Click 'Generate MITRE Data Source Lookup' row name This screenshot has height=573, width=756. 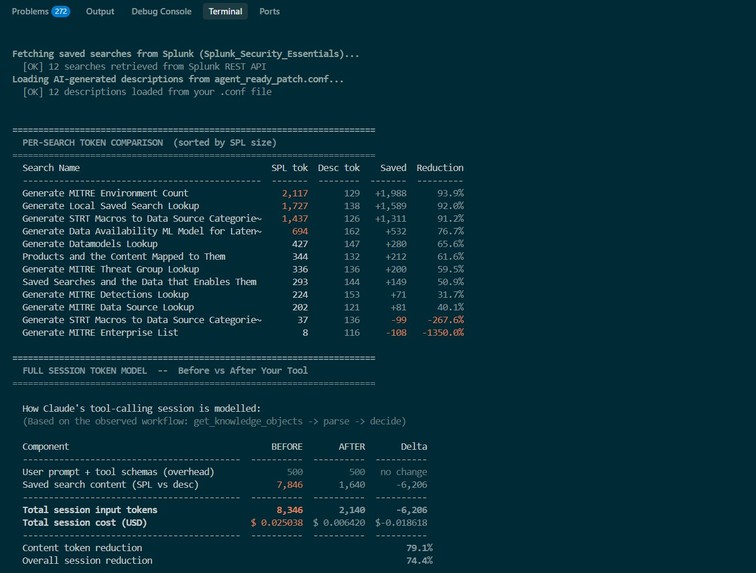pyautogui.click(x=108, y=307)
